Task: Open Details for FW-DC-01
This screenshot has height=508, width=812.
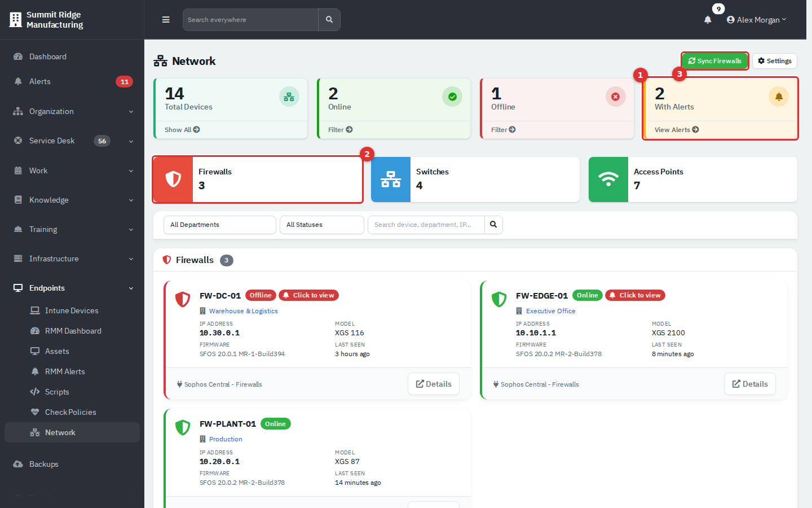Action: coord(434,384)
